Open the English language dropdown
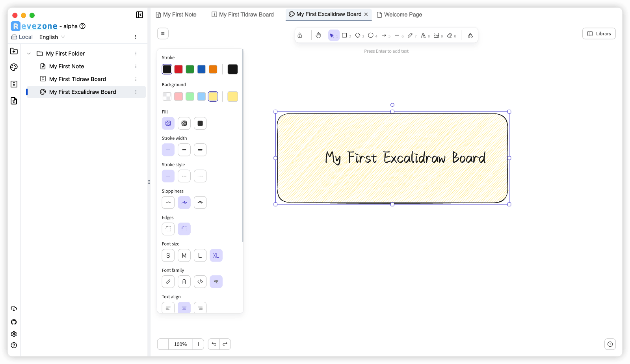 pyautogui.click(x=52, y=37)
